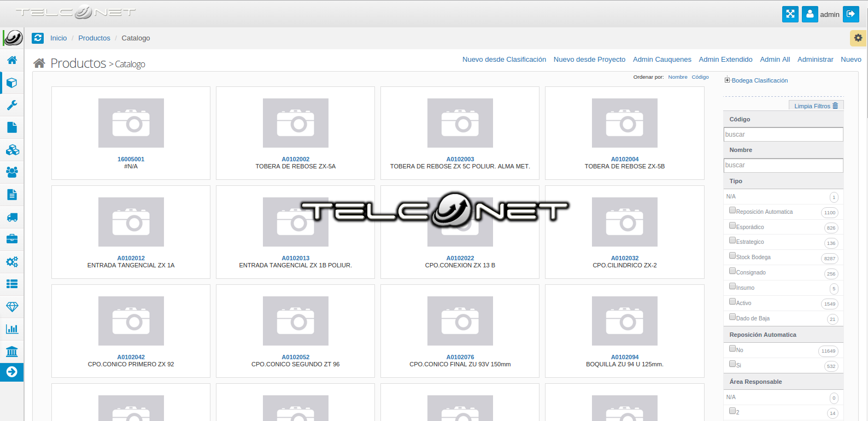Open the stacked cubes sidebar icon
The image size is (868, 421).
12,150
